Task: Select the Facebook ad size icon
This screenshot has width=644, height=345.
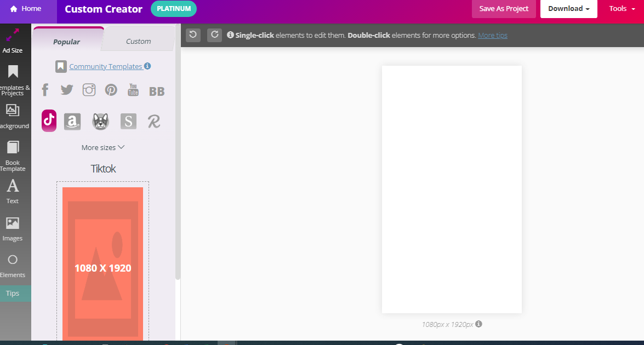Action: 45,90
